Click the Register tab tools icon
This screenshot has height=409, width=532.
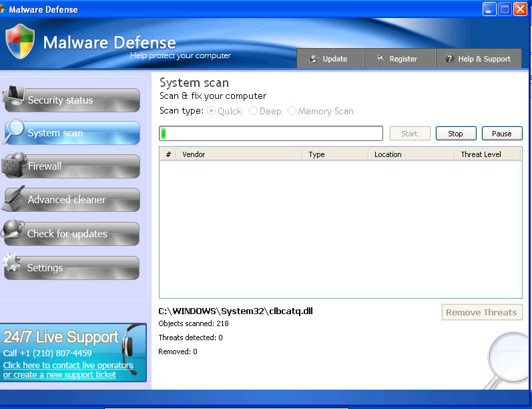(380, 59)
